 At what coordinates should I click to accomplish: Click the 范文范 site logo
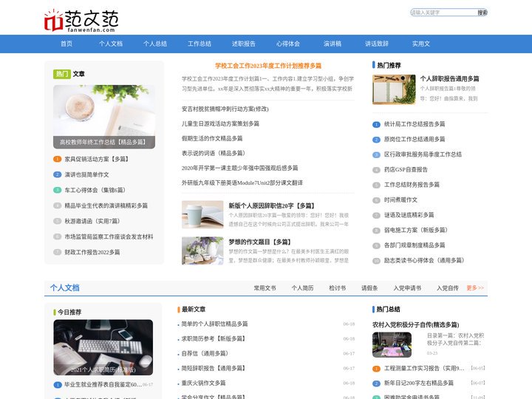pos(81,21)
